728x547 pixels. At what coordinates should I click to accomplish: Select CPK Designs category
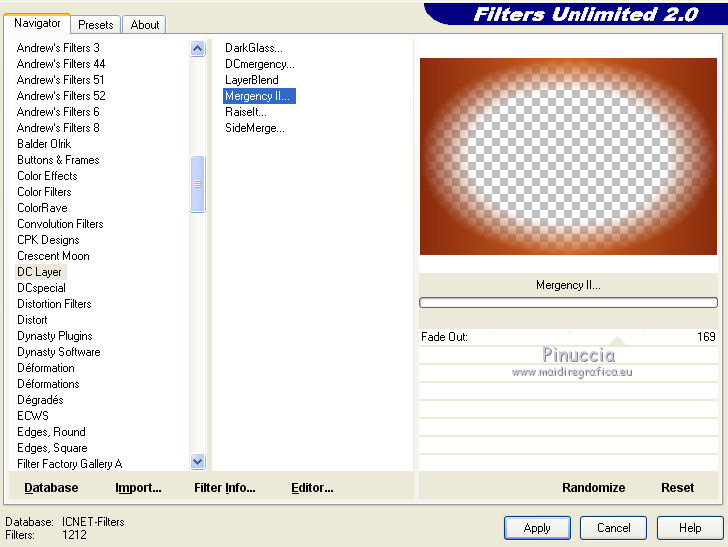48,240
